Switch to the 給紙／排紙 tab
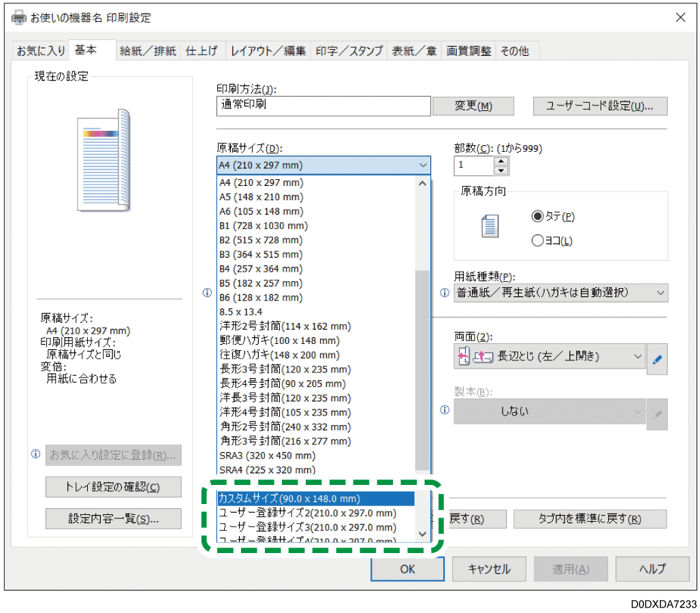 point(148,51)
